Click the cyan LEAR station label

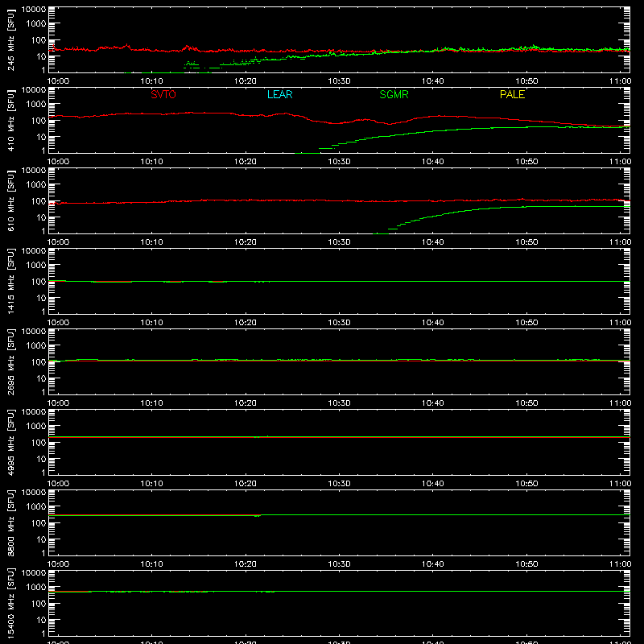279,94
